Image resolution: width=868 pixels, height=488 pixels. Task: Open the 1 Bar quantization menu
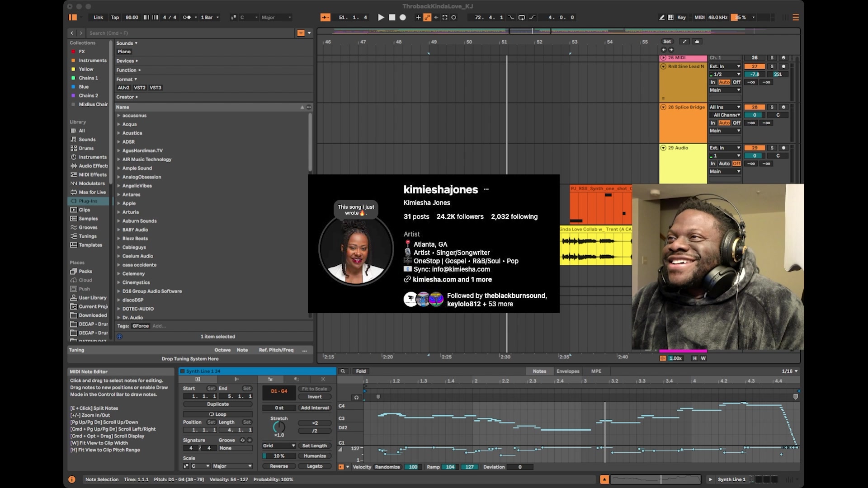tap(209, 17)
